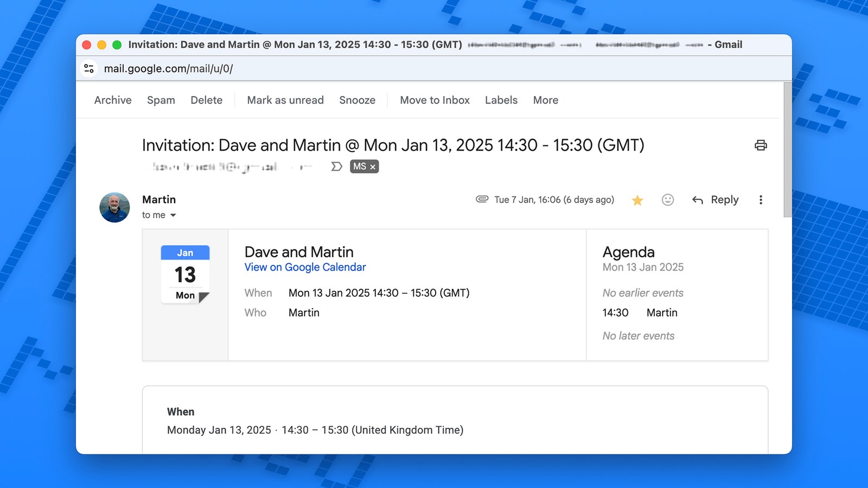Click Martin's profile photo
868x488 pixels.
[x=114, y=208]
